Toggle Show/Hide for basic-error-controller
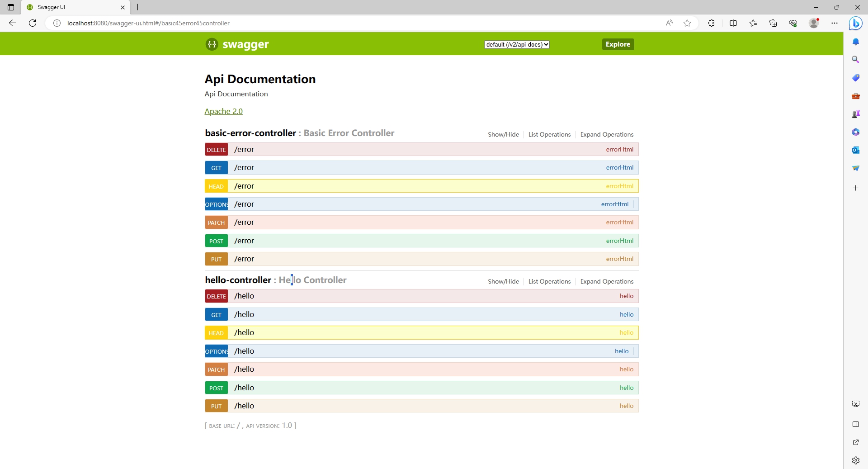This screenshot has height=469, width=868. pyautogui.click(x=503, y=134)
